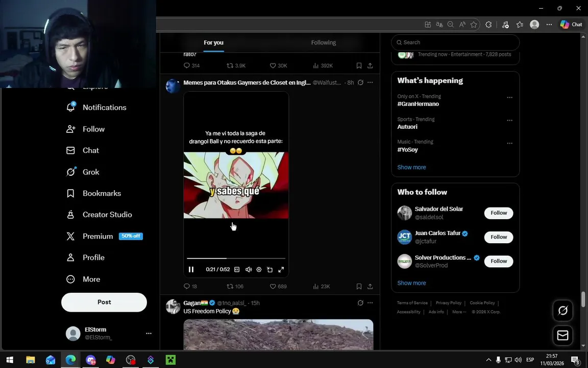Open Grok explain on Gagan's post

click(360, 303)
